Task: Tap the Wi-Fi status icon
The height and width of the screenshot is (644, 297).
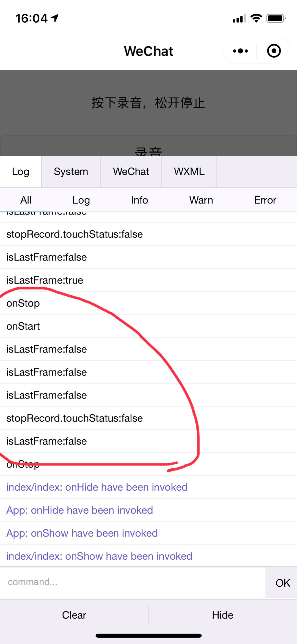Action: pos(256,18)
